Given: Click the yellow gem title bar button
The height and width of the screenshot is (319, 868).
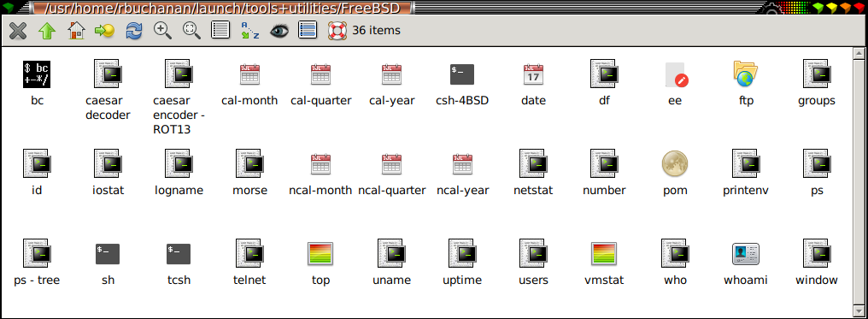Looking at the screenshot, I should tap(831, 8).
